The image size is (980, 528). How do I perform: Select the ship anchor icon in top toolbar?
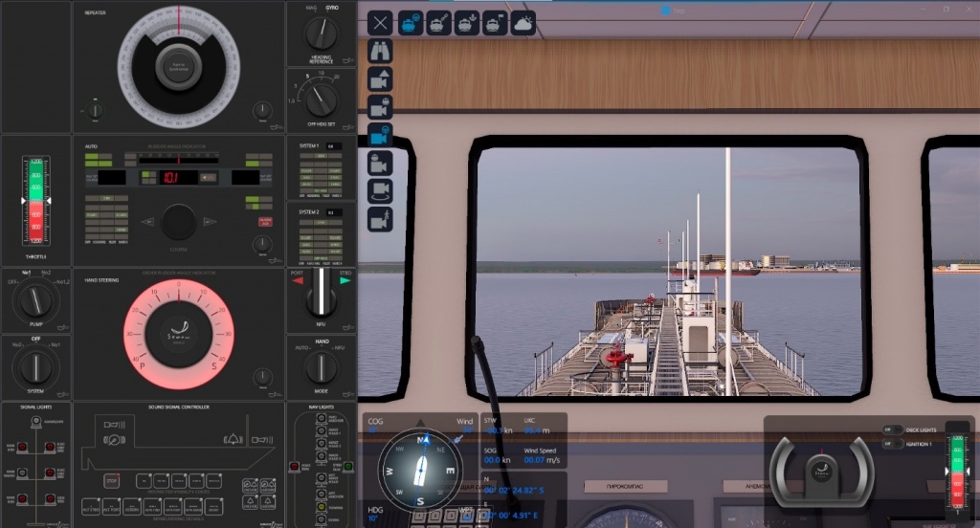467,24
